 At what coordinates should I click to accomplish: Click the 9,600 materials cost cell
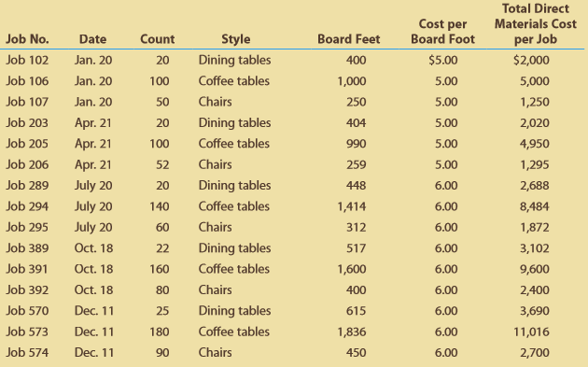(x=535, y=269)
